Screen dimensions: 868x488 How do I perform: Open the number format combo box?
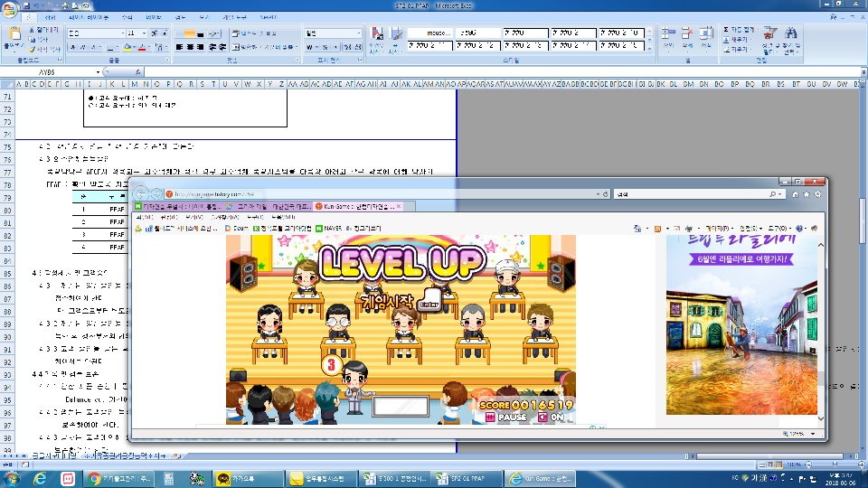pos(333,33)
